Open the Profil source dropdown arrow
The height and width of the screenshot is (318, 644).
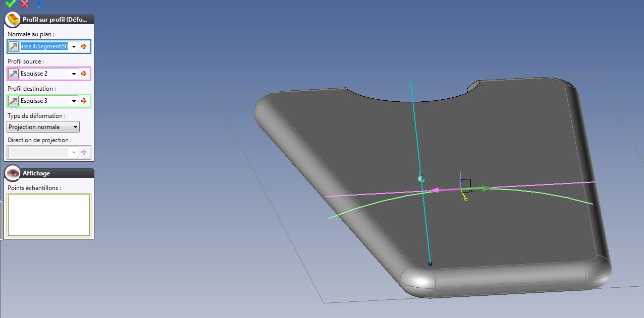click(74, 74)
